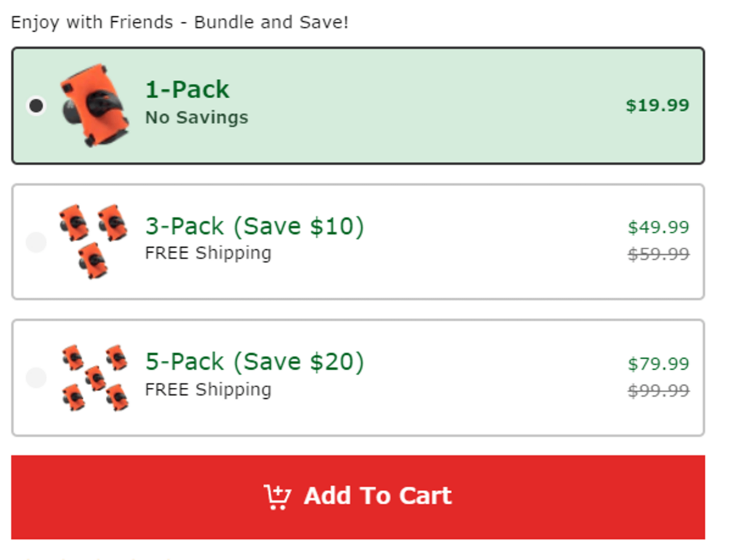Image resolution: width=744 pixels, height=560 pixels.
Task: Click FREE Shipping under the 3-Pack
Action: pos(208,253)
